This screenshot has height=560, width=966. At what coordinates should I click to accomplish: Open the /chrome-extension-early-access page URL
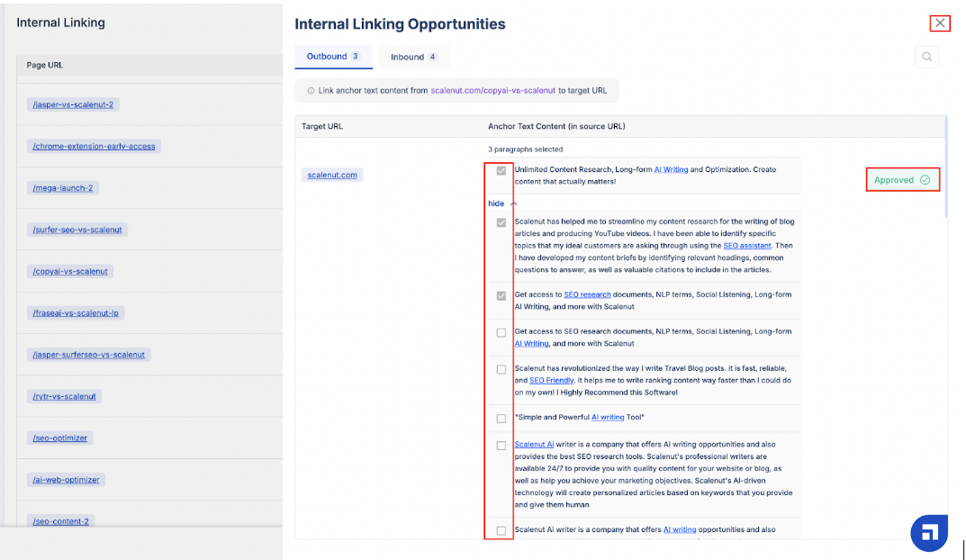coord(94,147)
